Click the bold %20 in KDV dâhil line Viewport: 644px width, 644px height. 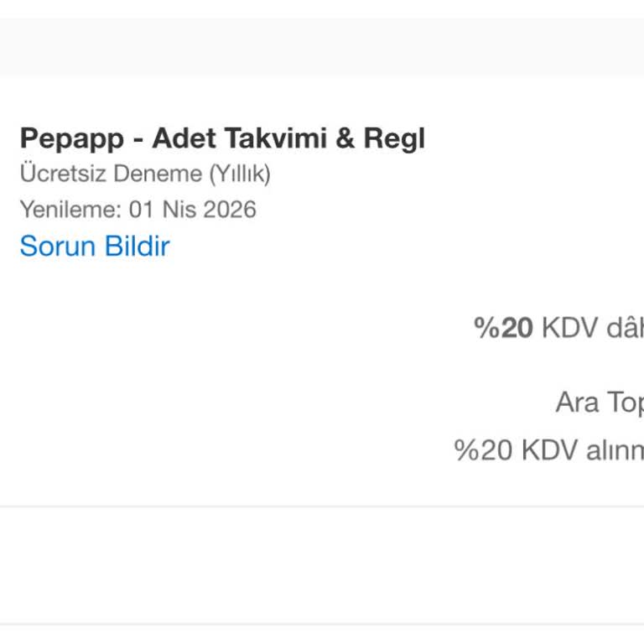pos(503,328)
